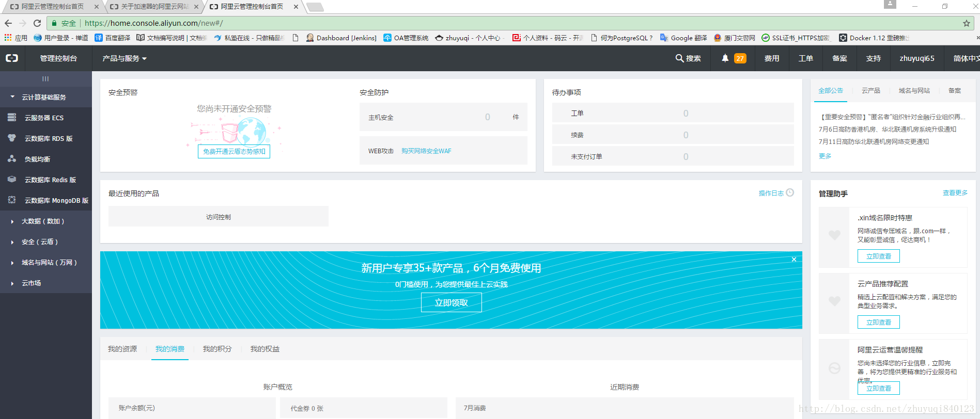Open 备案 in top navigation bar

pyautogui.click(x=839, y=58)
